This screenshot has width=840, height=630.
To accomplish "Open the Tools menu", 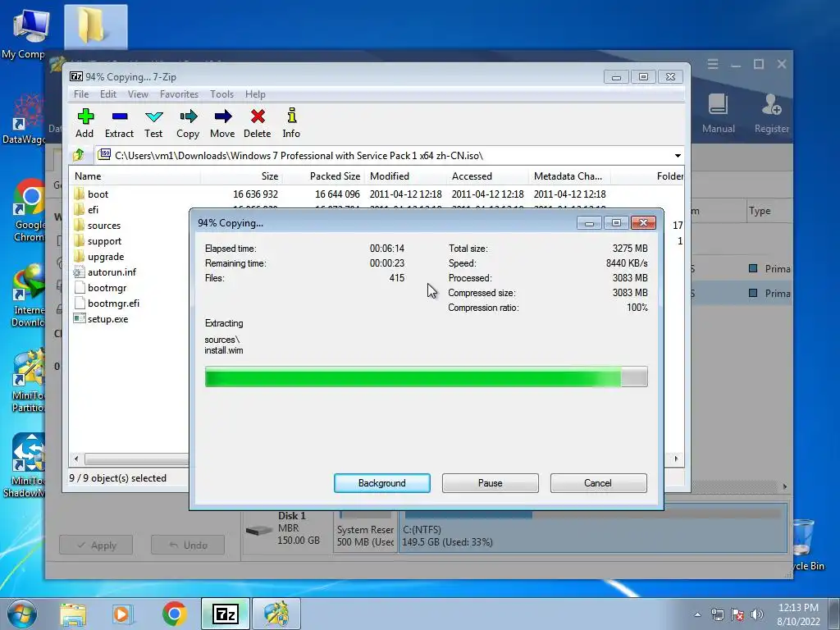I will point(221,94).
